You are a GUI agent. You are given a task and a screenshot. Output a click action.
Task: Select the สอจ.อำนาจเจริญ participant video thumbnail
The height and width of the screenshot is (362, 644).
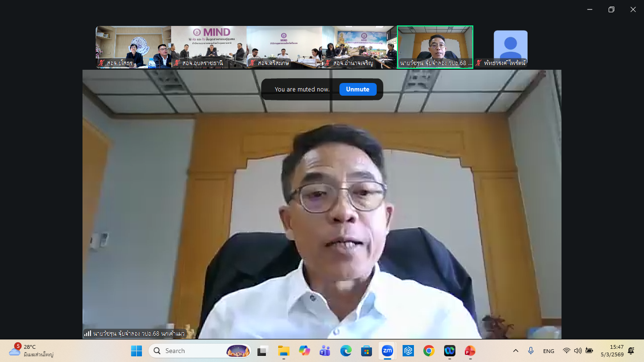(x=359, y=47)
